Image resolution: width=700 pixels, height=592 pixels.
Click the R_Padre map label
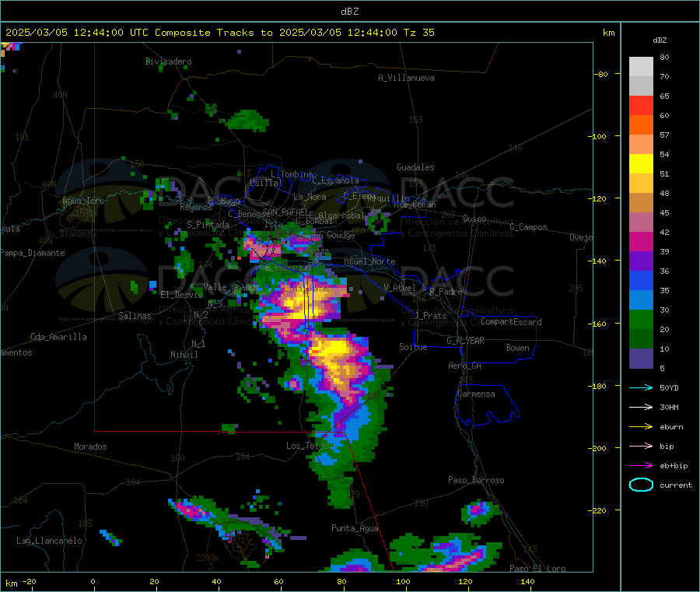coord(446,292)
